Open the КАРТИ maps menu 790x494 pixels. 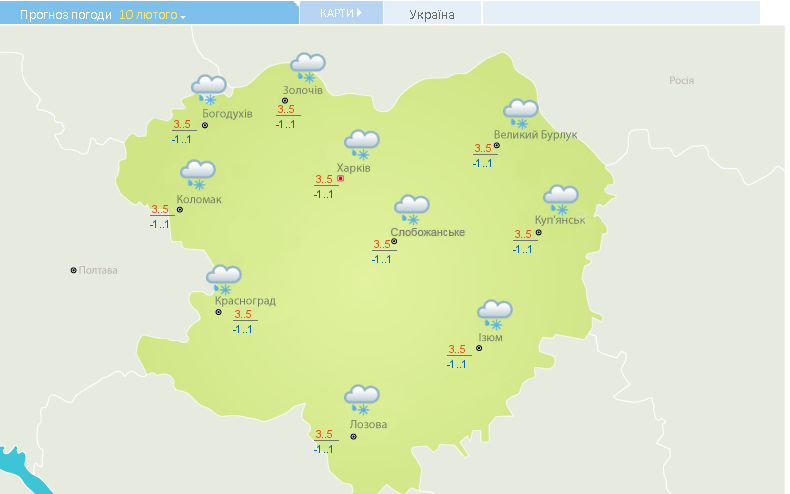click(x=341, y=13)
